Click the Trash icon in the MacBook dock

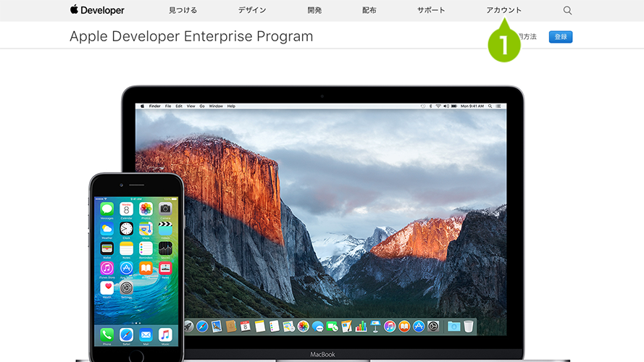[x=468, y=327]
